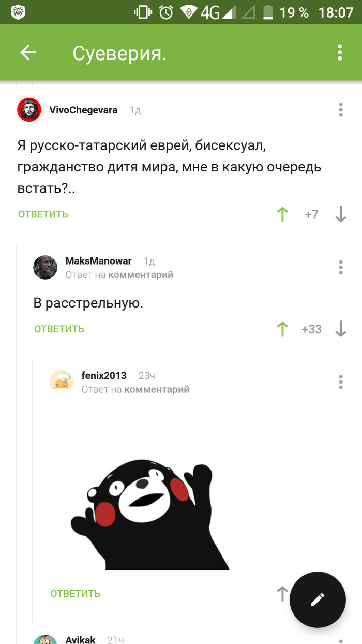Upvote MaksManowar's comment
The height and width of the screenshot is (644, 362).
coord(282,329)
